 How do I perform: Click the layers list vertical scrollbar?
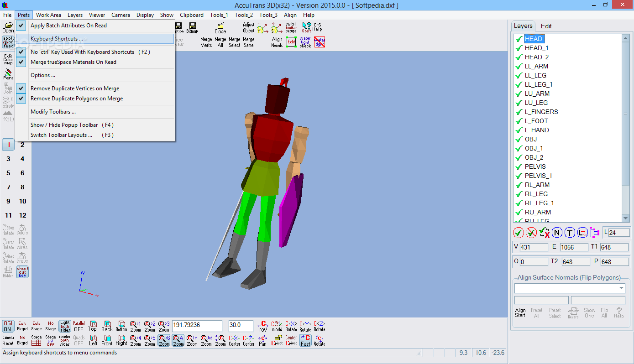[x=625, y=128]
